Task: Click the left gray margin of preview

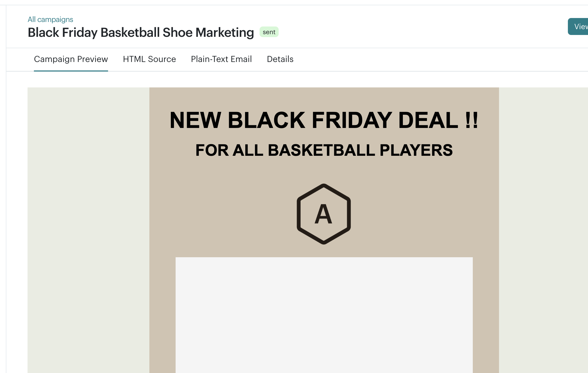Action: 88,230
